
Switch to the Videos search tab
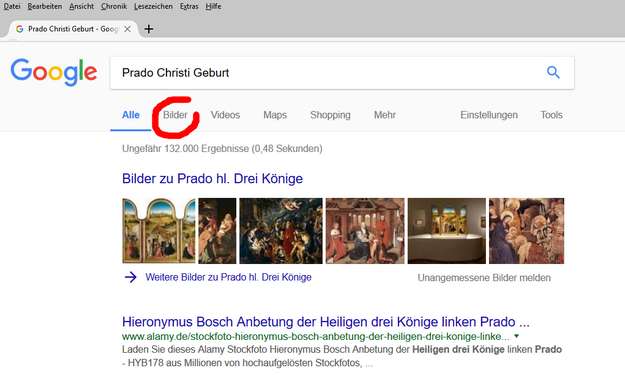225,115
